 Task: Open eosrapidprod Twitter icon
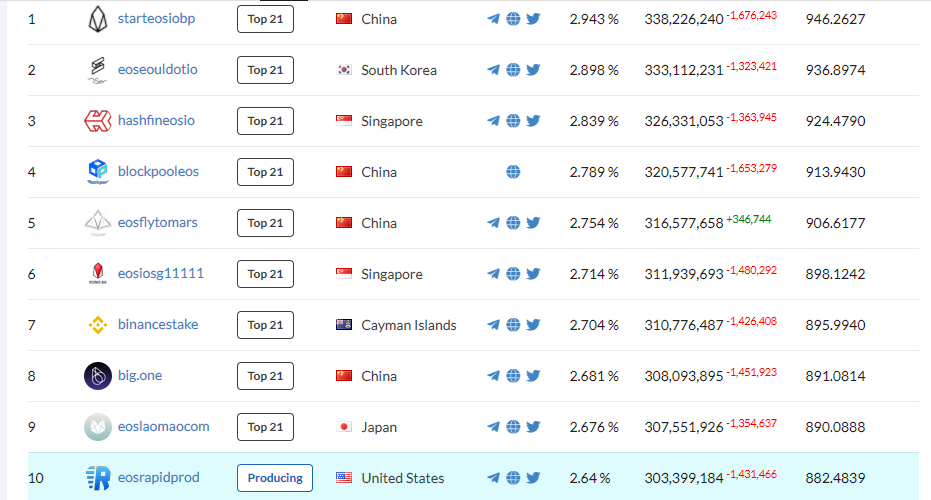tap(533, 479)
